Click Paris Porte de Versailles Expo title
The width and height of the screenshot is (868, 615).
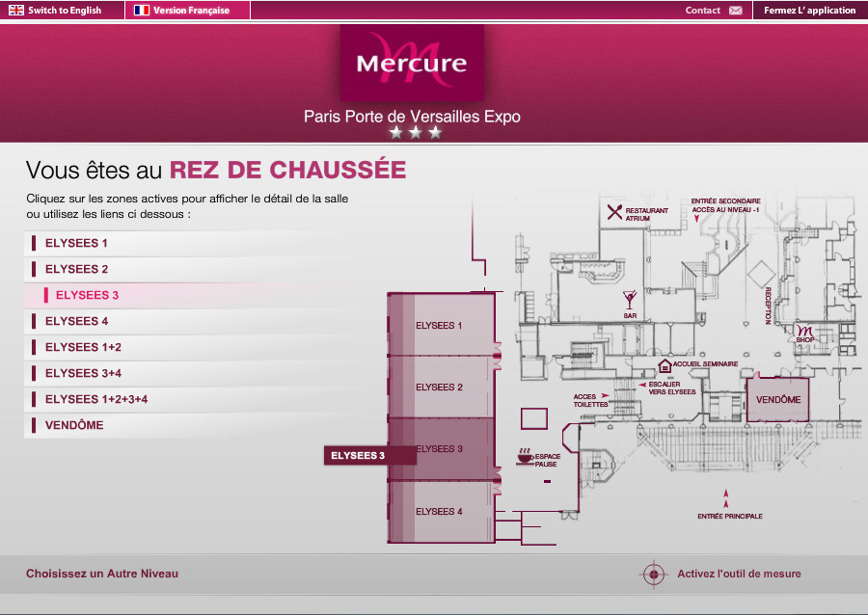(412, 117)
